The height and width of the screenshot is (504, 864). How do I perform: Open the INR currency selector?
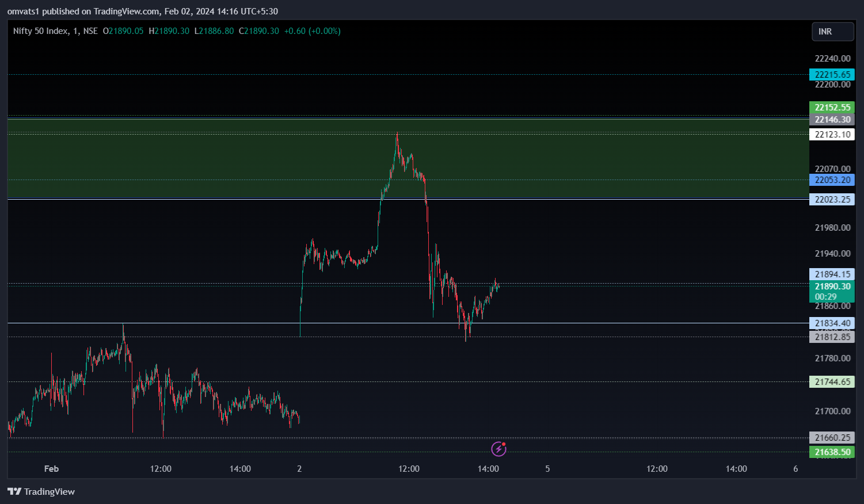coord(832,32)
